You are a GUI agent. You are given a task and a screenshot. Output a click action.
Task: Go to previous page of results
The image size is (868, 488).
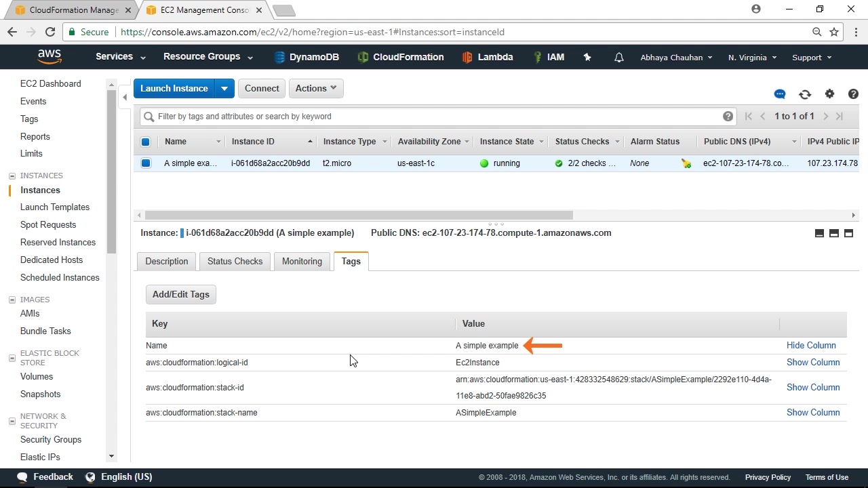[763, 117]
